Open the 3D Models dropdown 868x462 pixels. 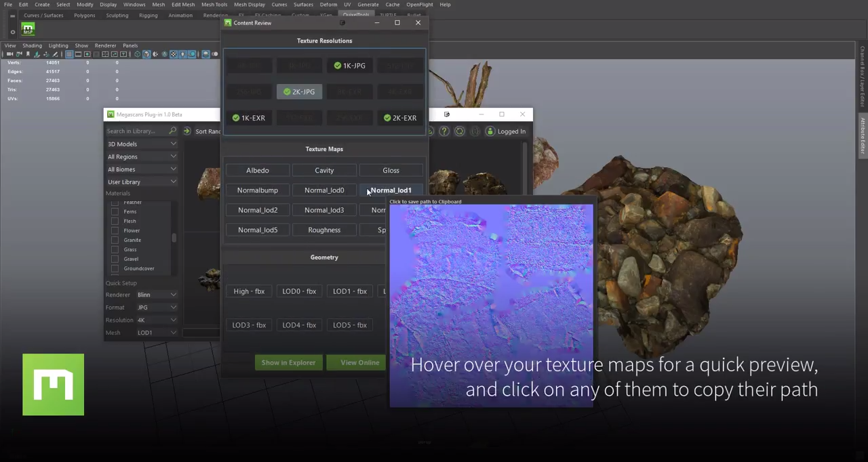click(141, 144)
